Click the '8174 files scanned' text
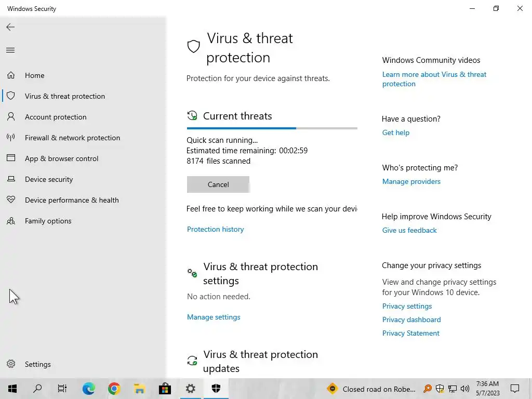The image size is (532, 399). [219, 161]
